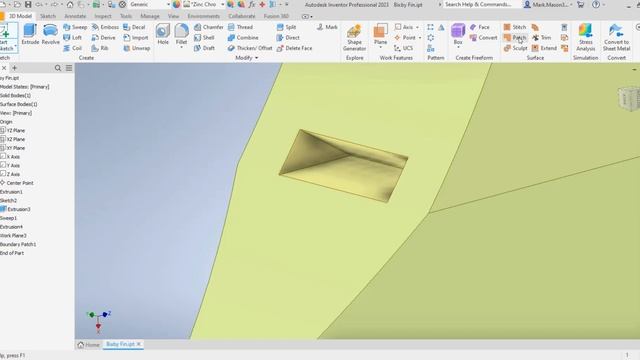Open the Combine command
The height and width of the screenshot is (360, 640).
point(243,38)
